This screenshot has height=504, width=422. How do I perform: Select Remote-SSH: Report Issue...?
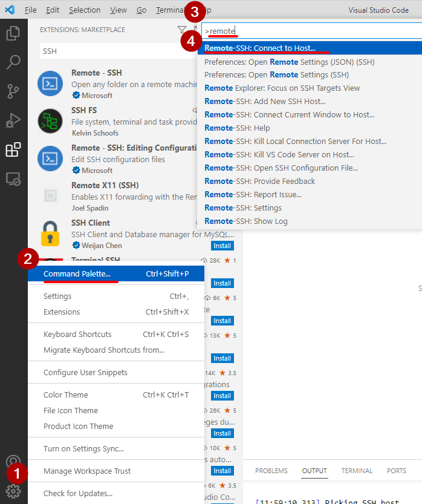coord(310,194)
